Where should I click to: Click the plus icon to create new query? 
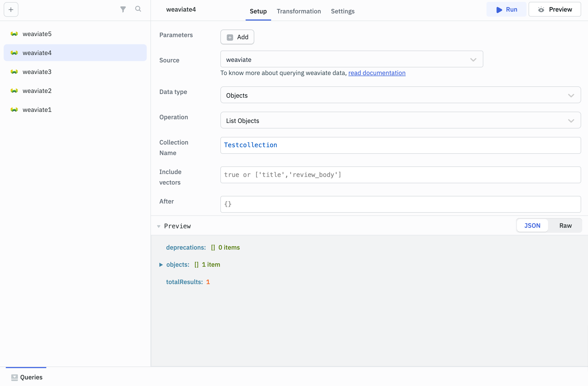[11, 9]
